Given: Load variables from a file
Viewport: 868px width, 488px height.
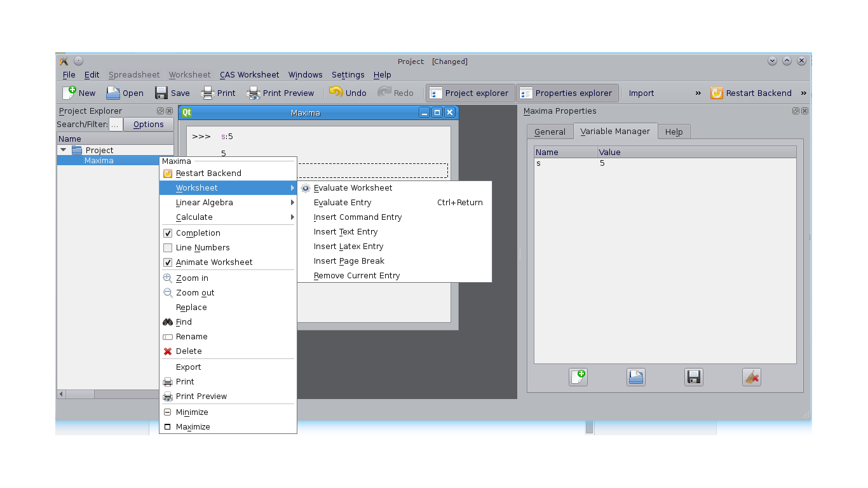Looking at the screenshot, I should (x=635, y=377).
